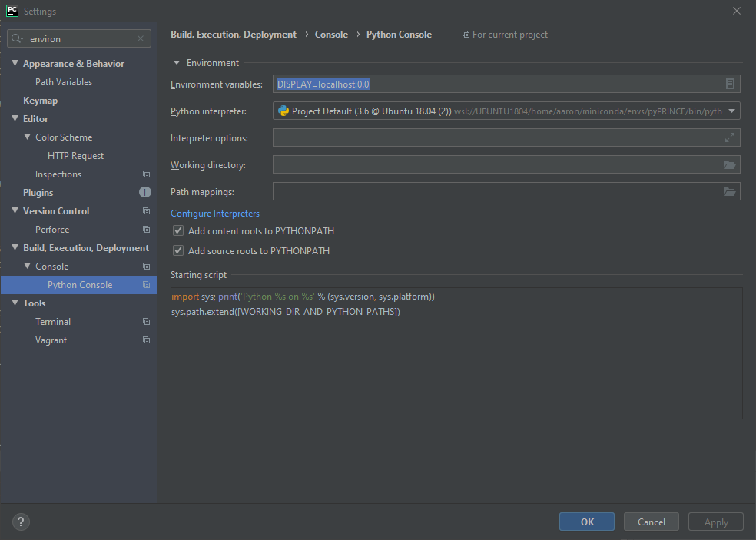Click the Cancel button
The height and width of the screenshot is (540, 756).
(x=652, y=522)
